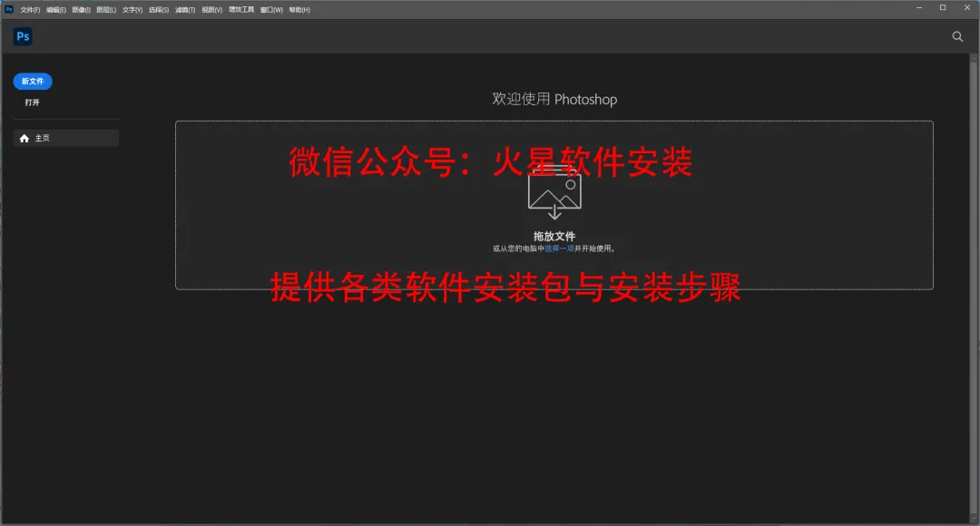Click the drag-and-drop image icon

coord(554,192)
